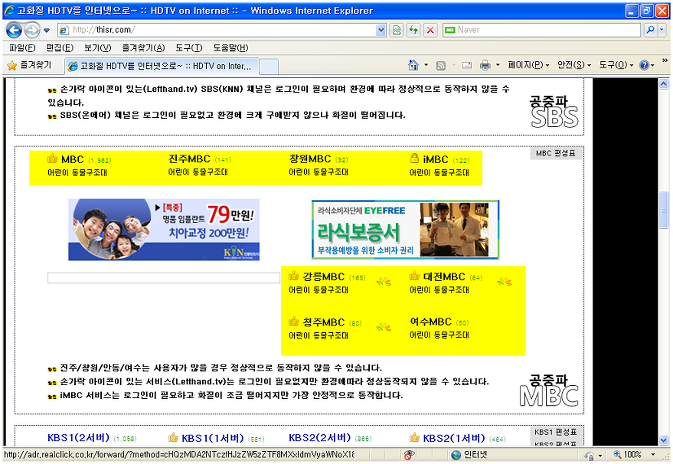Screen dimensions: 673x464
Task: Open the KBS1 편성표 schedule button
Action: (556, 432)
